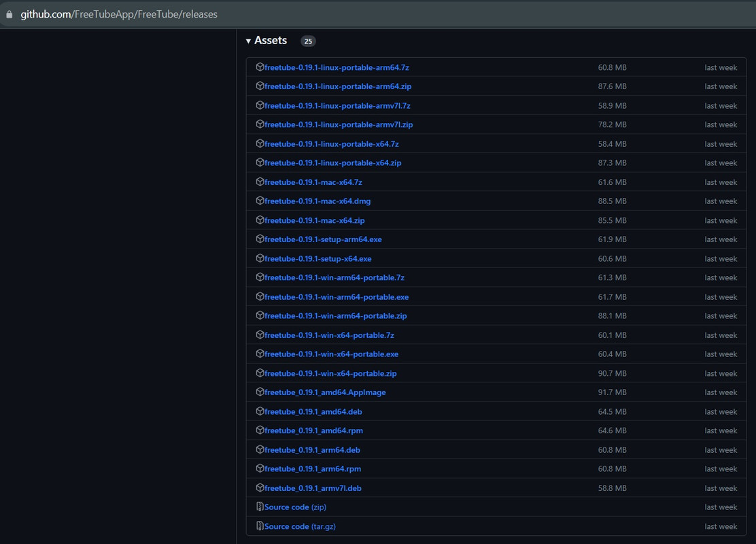The width and height of the screenshot is (756, 544).
Task: Click the package icon beside amd64.AppImage
Action: 260,392
